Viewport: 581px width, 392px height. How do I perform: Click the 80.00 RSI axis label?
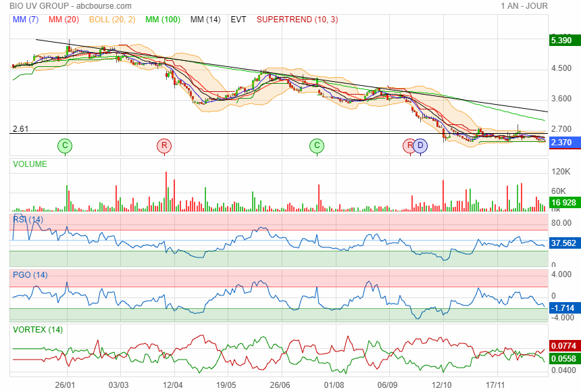tap(561, 223)
